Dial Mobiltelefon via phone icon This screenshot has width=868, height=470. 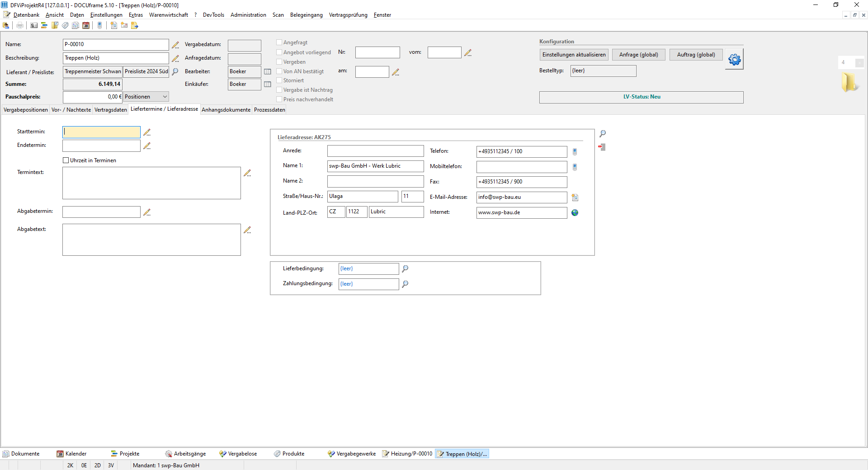(575, 167)
